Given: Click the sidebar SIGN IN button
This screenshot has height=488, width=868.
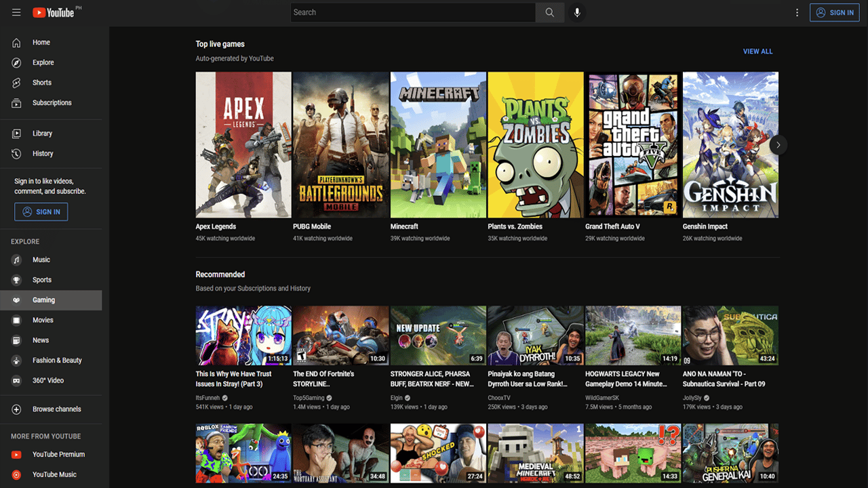Looking at the screenshot, I should (x=41, y=211).
